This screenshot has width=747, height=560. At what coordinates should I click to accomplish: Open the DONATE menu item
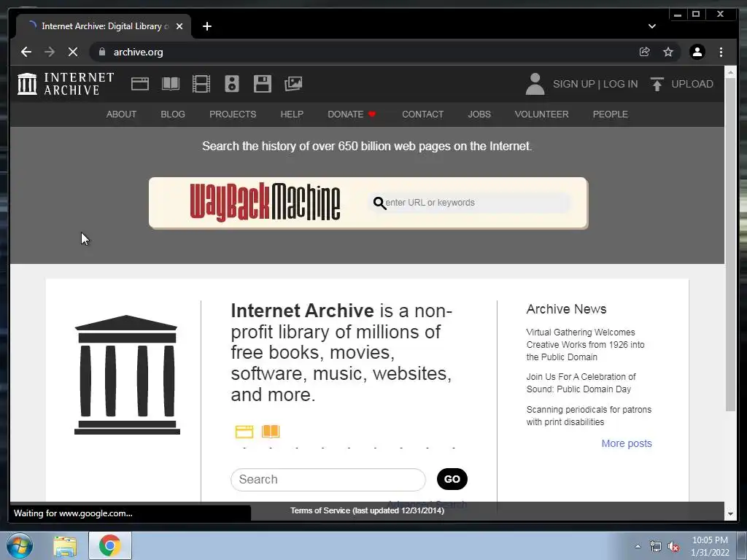pyautogui.click(x=352, y=114)
